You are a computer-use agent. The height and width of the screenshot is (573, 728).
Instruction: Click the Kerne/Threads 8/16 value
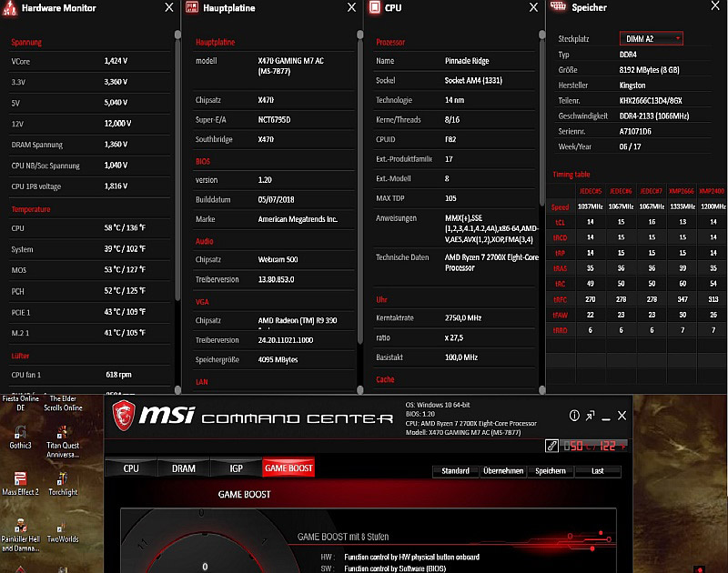(451, 120)
